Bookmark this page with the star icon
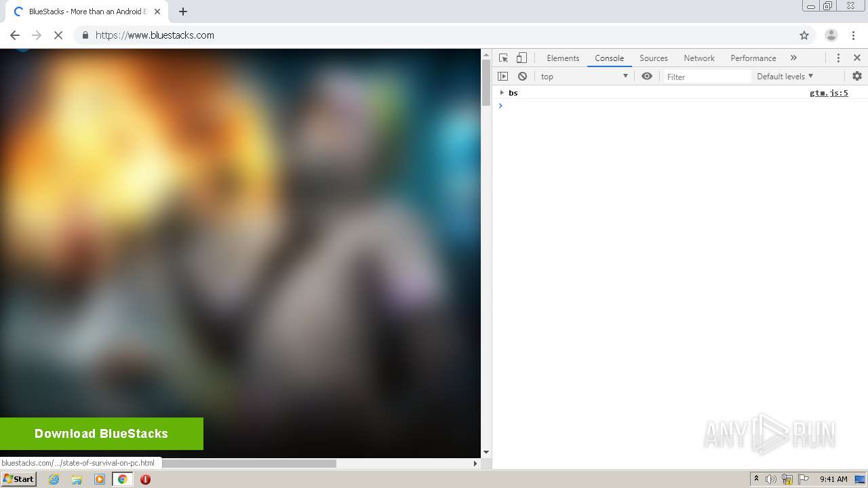 pyautogui.click(x=804, y=35)
